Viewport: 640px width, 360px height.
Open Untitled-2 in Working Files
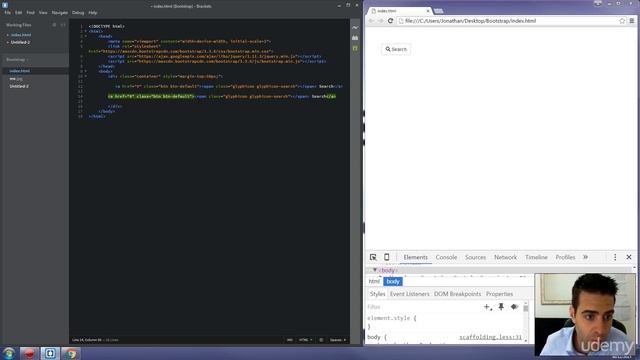point(20,42)
